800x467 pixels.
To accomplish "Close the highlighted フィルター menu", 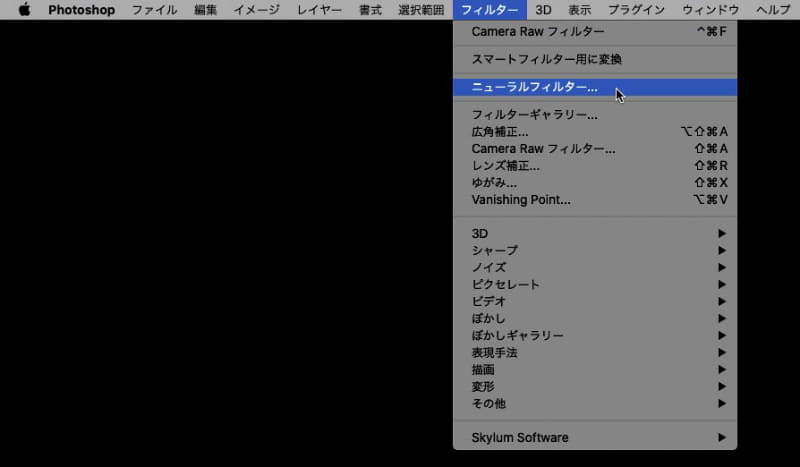I will pos(490,10).
